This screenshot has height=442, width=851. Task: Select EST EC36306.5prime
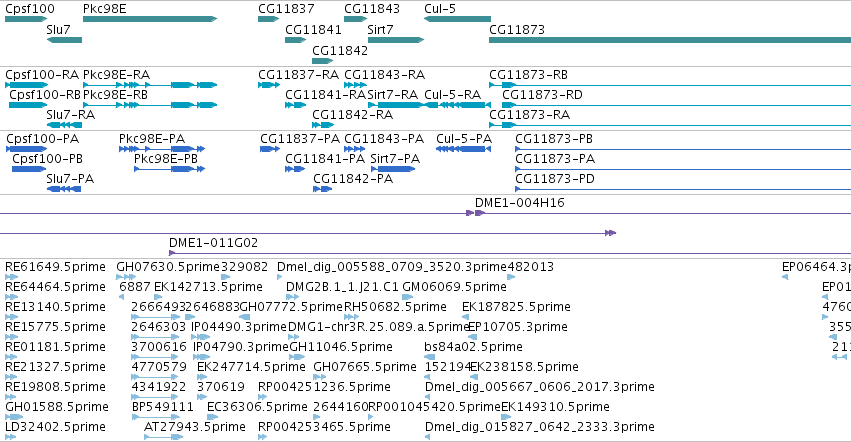coord(213,418)
